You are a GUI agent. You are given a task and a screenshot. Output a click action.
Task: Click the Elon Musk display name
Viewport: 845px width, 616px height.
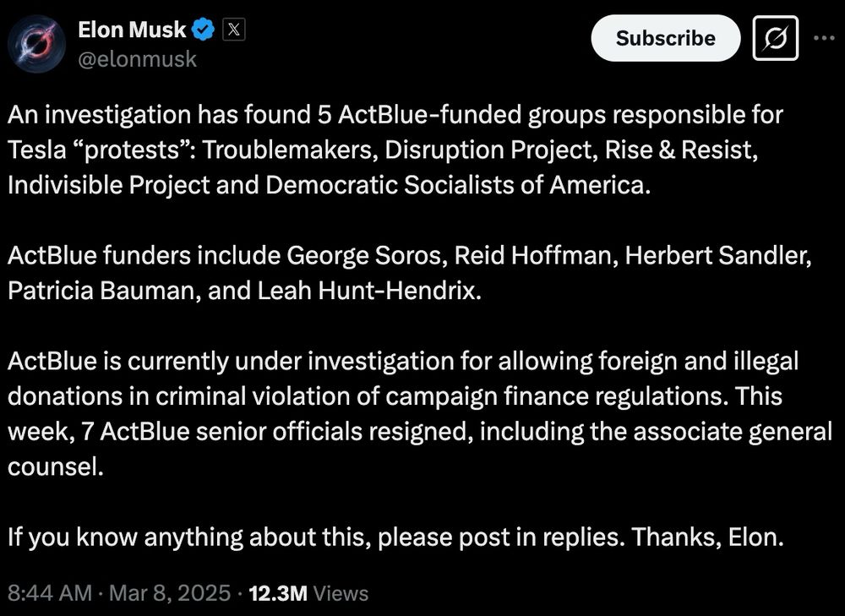(x=132, y=30)
